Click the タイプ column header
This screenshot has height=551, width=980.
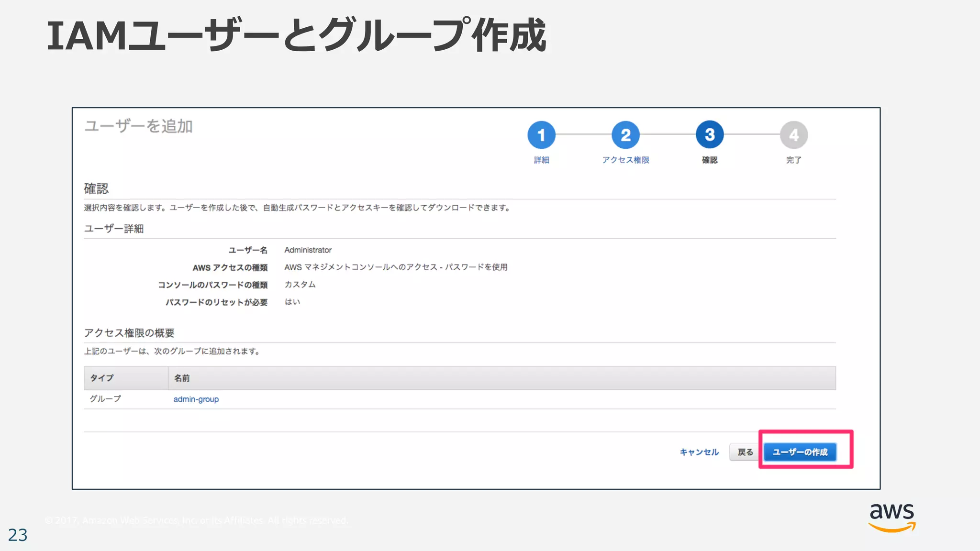point(102,378)
